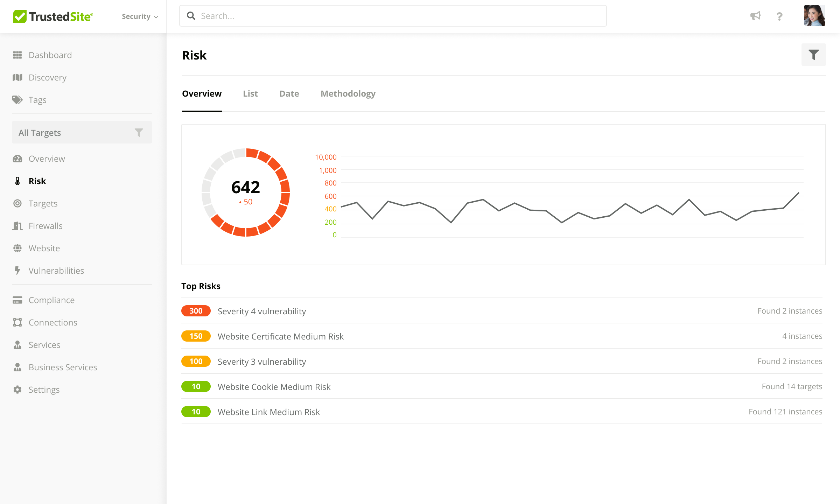Screen dimensions: 840x504
Task: Open user profile avatar menu
Action: coord(814,16)
